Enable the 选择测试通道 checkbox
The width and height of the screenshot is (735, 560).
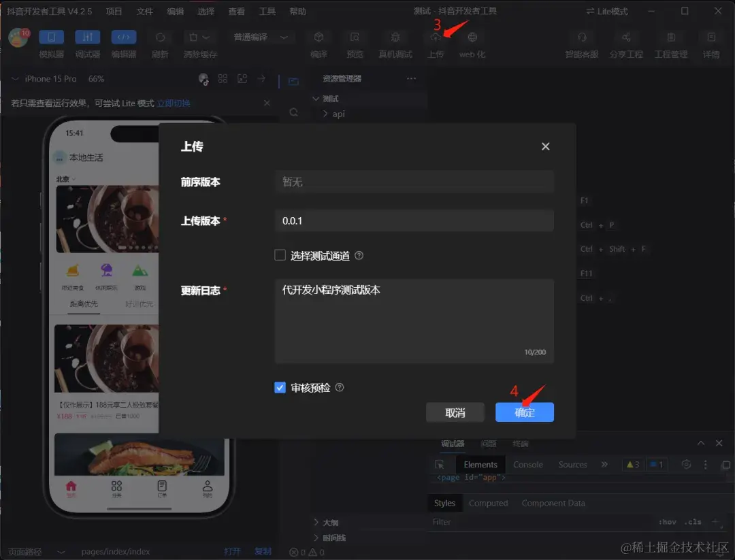pos(280,254)
